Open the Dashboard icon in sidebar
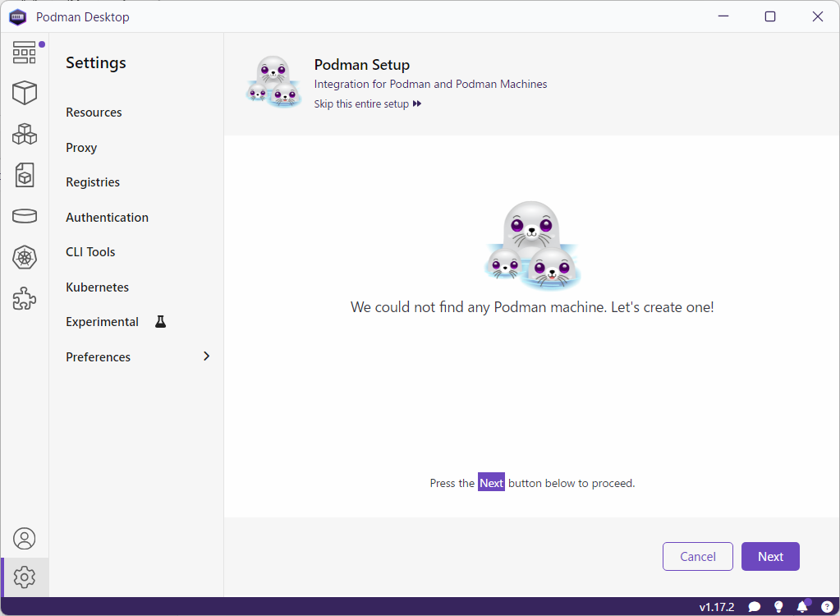Image resolution: width=840 pixels, height=616 pixels. [x=25, y=53]
